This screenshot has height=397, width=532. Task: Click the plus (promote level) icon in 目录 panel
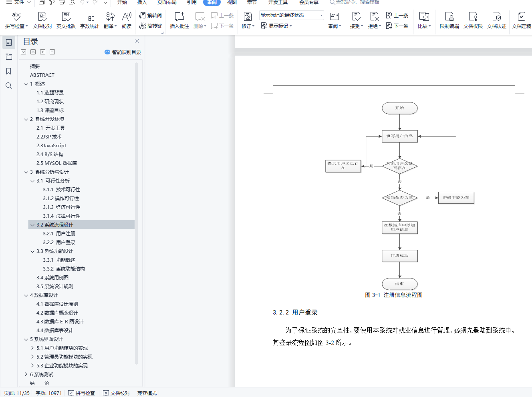coord(43,52)
